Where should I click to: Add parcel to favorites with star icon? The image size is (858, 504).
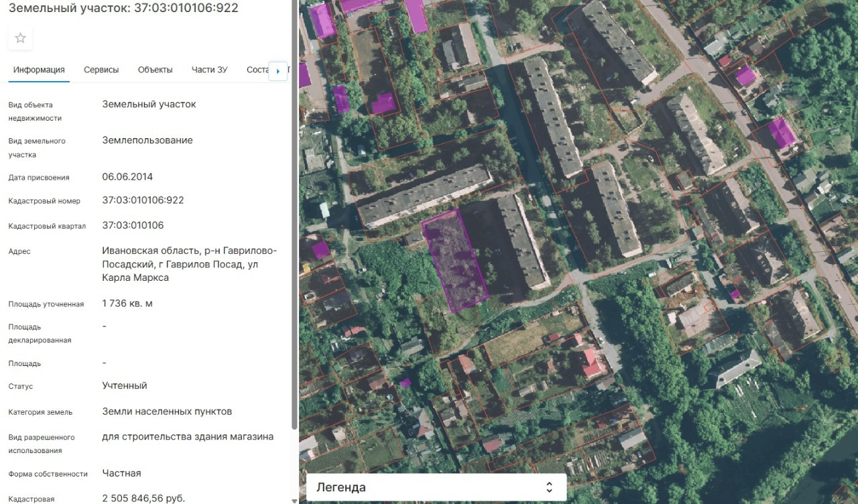pyautogui.click(x=20, y=38)
